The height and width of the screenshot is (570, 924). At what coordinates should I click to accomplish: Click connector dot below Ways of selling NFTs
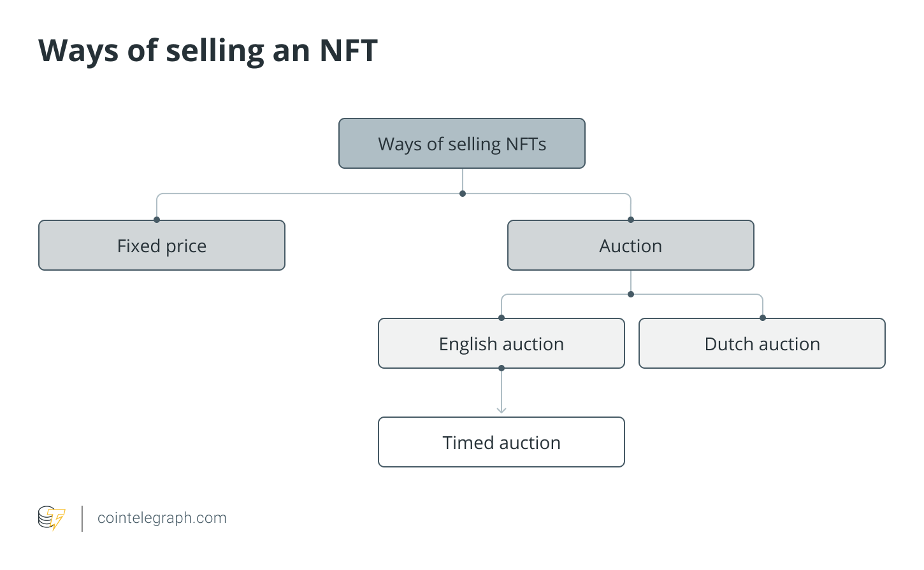[463, 194]
